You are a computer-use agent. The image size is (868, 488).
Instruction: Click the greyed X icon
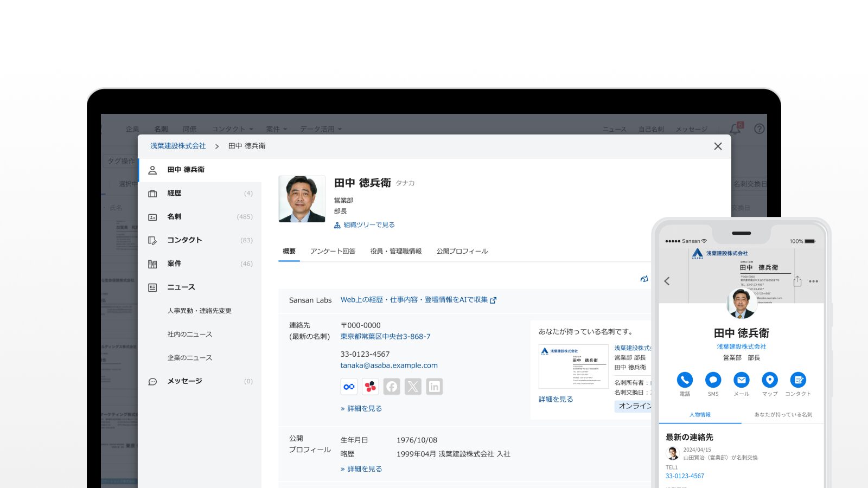pos(413,387)
